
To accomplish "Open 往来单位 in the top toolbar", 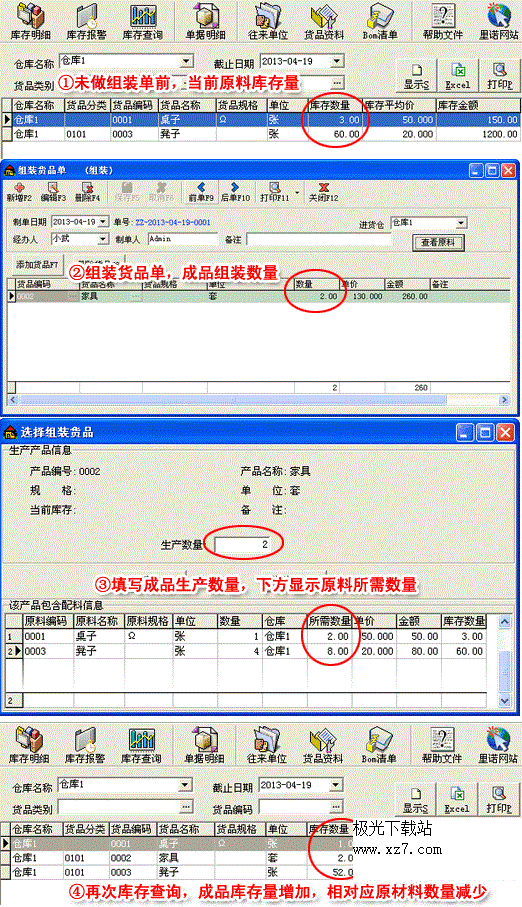I will coord(267,21).
